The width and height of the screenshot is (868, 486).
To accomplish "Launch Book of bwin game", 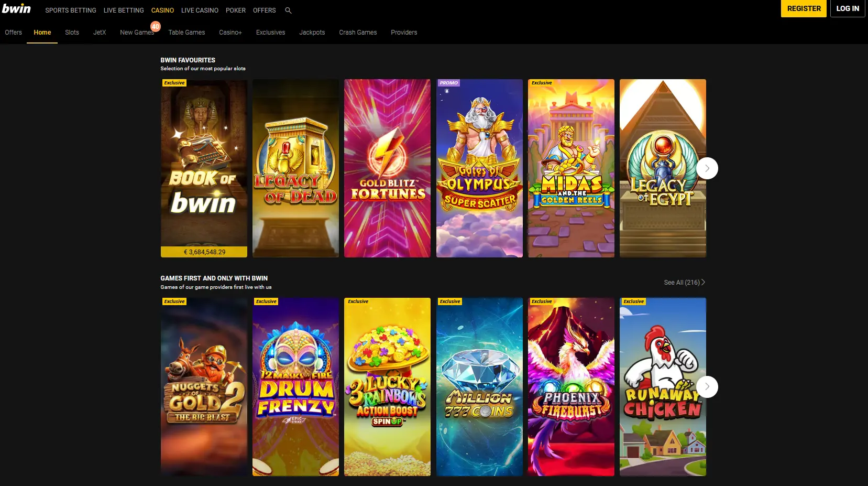I will tap(204, 168).
